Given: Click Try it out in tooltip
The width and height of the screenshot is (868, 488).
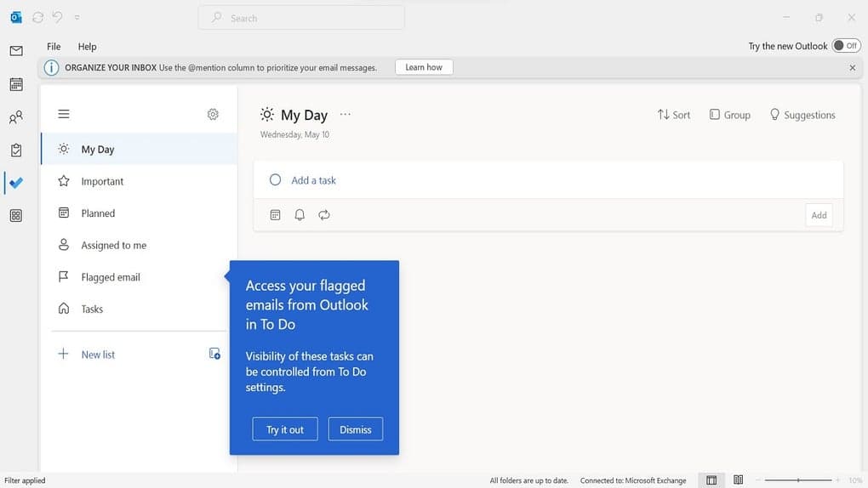Looking at the screenshot, I should (285, 429).
